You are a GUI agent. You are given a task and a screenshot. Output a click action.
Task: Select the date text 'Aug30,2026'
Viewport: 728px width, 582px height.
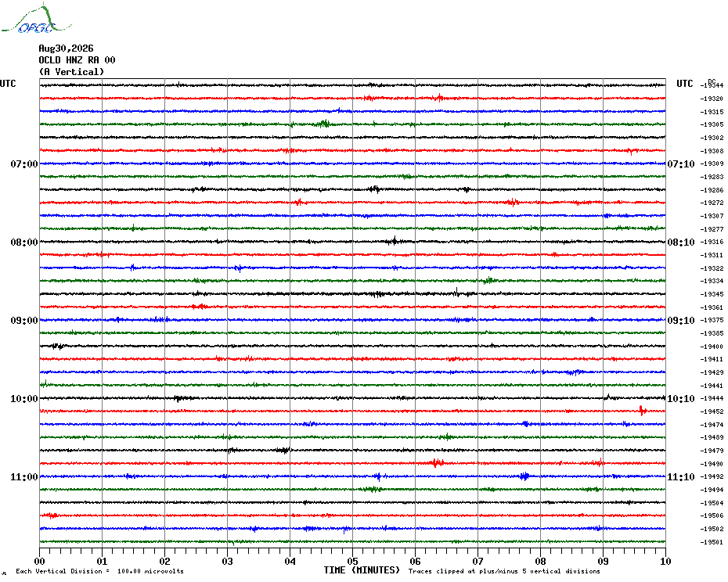[66, 48]
